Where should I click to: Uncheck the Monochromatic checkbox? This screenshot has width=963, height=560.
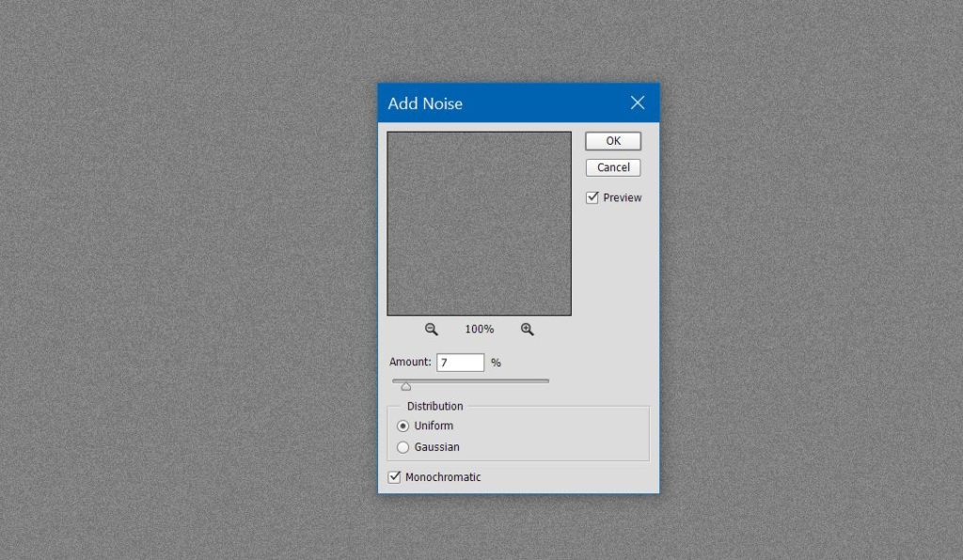click(394, 476)
